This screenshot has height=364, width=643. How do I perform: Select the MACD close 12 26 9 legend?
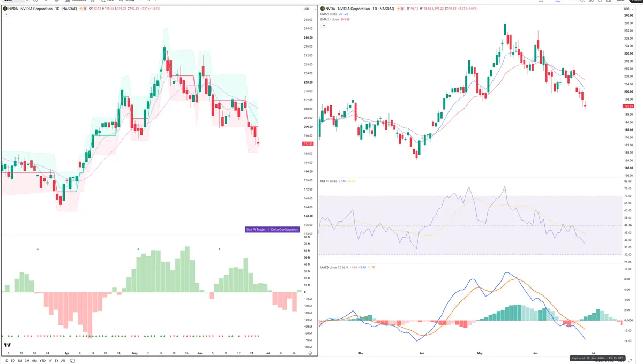click(347, 267)
